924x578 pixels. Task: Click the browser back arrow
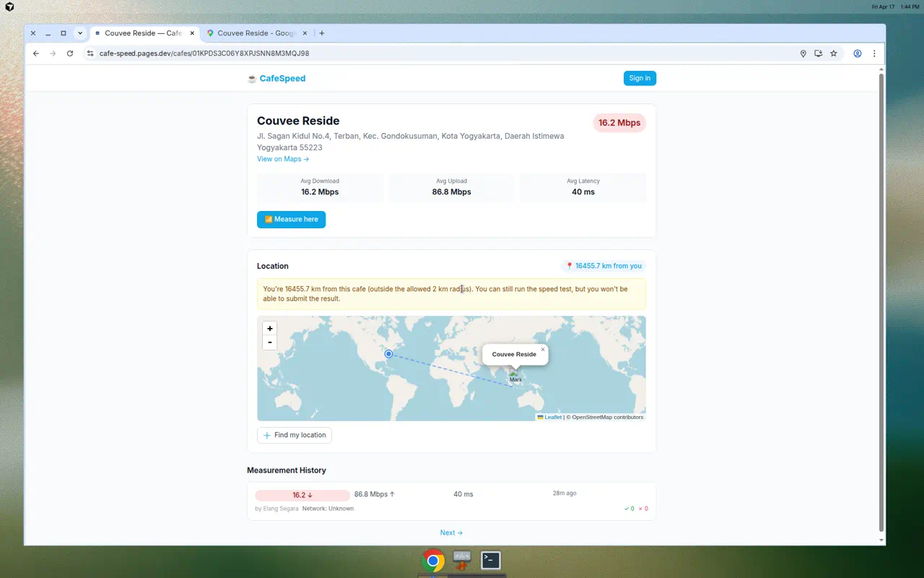click(36, 53)
